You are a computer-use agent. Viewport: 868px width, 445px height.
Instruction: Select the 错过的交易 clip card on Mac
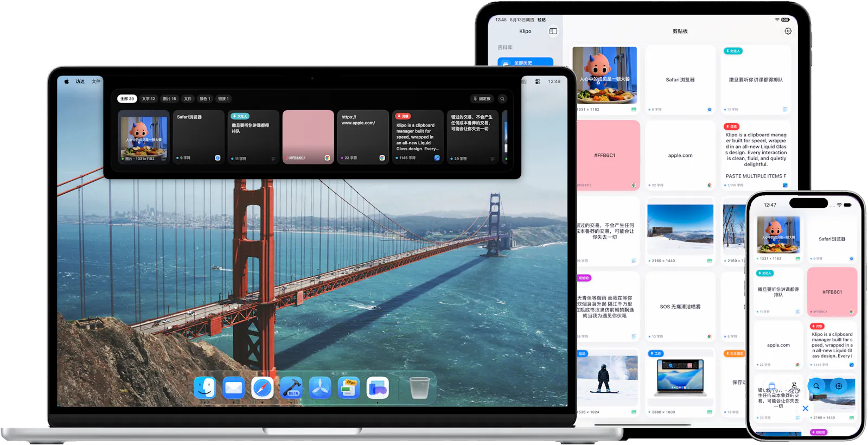473,137
